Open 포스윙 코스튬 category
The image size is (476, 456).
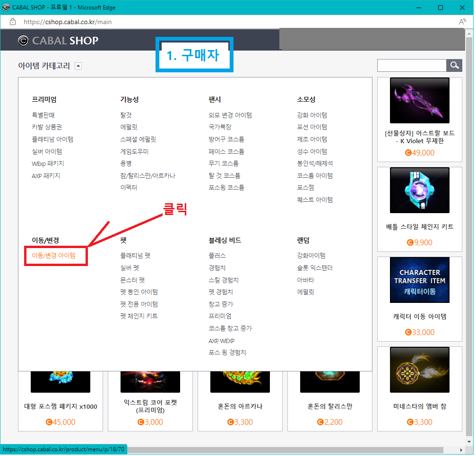[227, 188]
